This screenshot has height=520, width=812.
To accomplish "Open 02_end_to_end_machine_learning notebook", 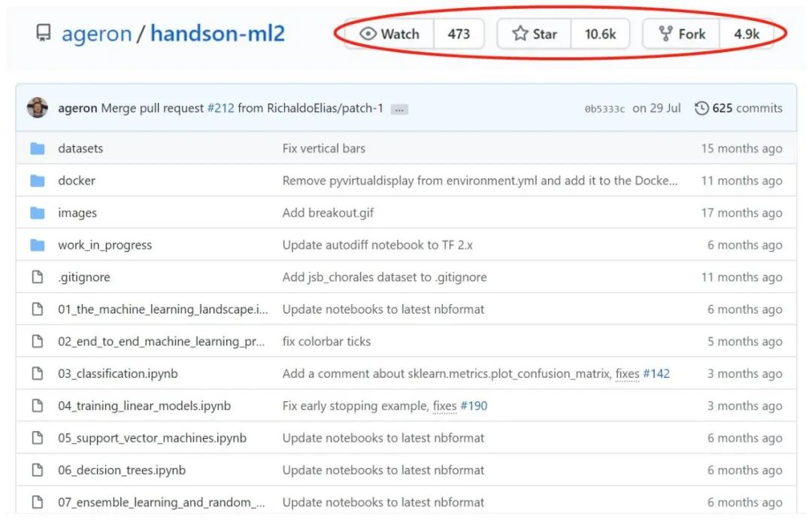I will (161, 342).
